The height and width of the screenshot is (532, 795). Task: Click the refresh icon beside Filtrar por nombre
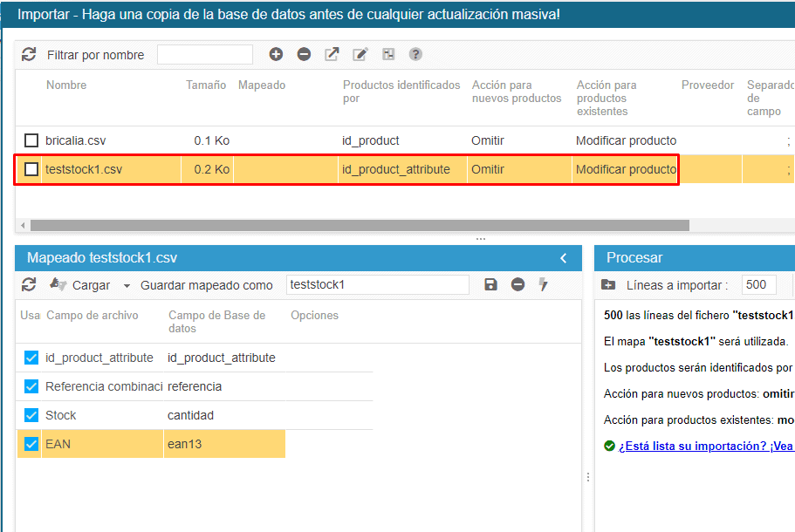click(29, 54)
